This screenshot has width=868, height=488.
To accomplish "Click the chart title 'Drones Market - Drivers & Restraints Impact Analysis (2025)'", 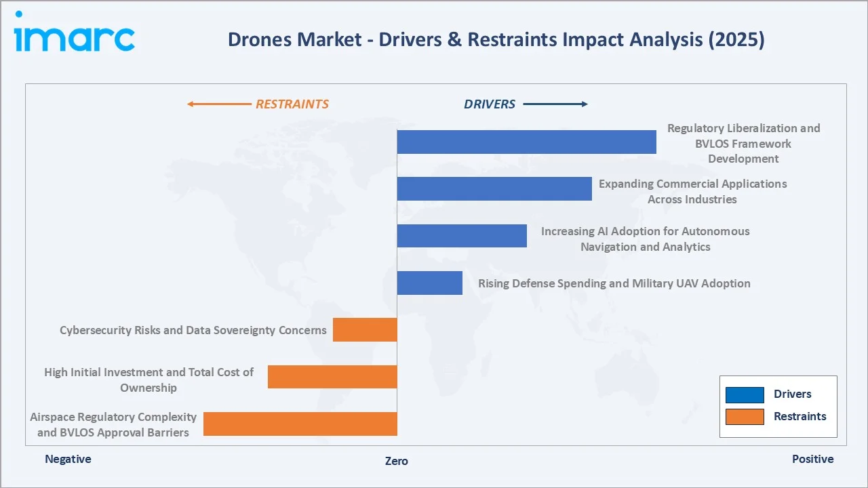I will click(x=496, y=40).
